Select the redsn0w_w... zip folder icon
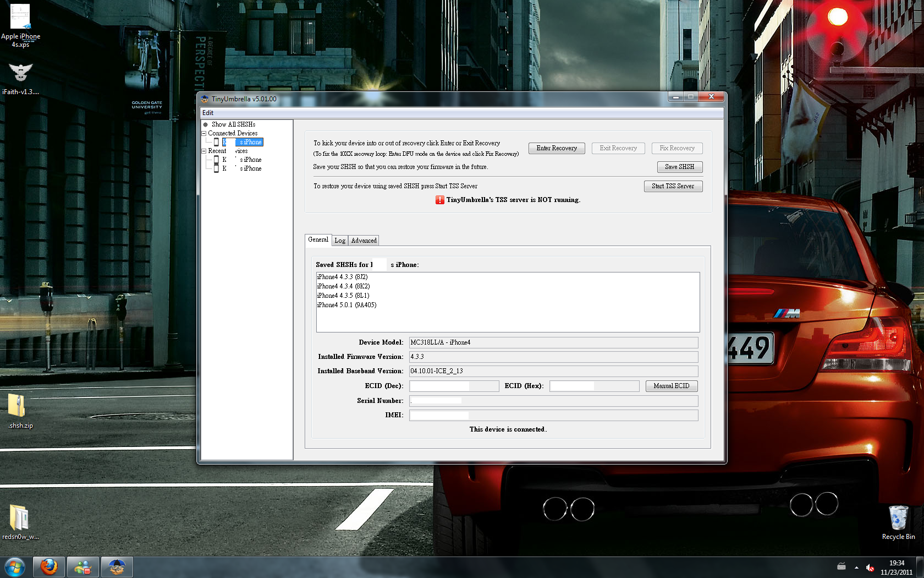 click(x=20, y=522)
